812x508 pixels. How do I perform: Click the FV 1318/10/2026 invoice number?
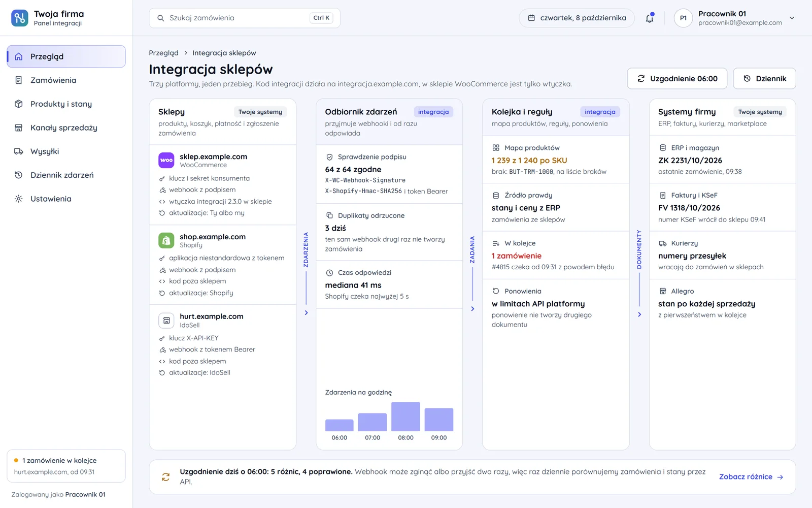coord(689,208)
